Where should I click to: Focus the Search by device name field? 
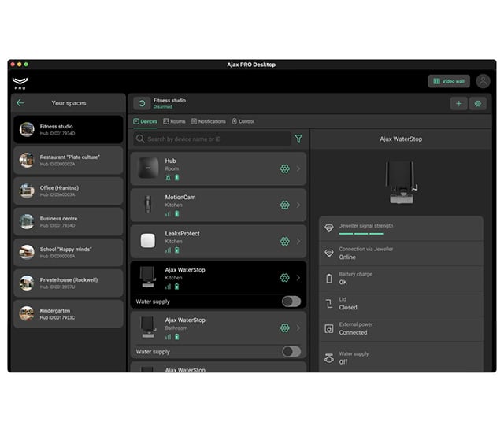click(x=212, y=139)
